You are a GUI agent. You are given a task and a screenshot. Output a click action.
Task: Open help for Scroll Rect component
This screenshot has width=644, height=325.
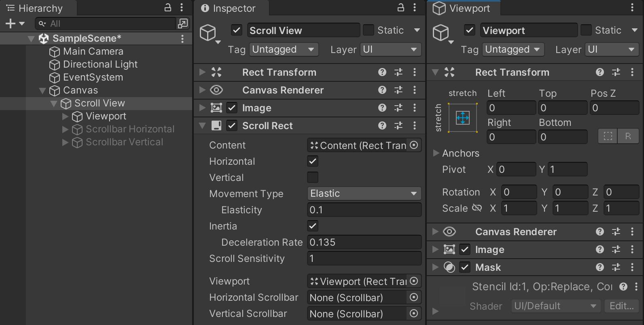(382, 125)
